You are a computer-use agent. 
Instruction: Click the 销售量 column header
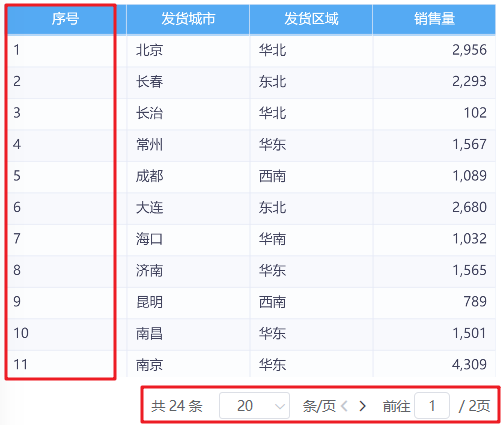pos(434,19)
